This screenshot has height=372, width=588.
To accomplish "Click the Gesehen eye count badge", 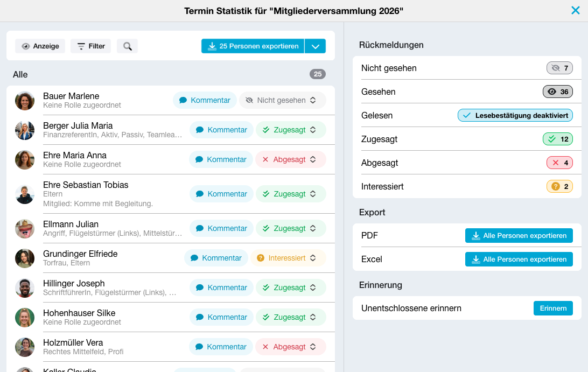I will 557,92.
